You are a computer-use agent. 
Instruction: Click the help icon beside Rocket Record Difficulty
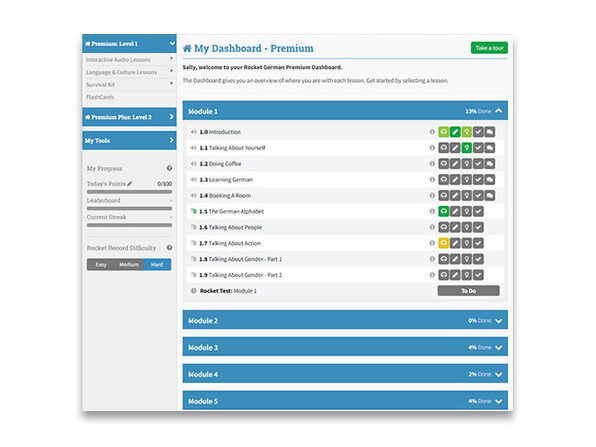pos(169,247)
